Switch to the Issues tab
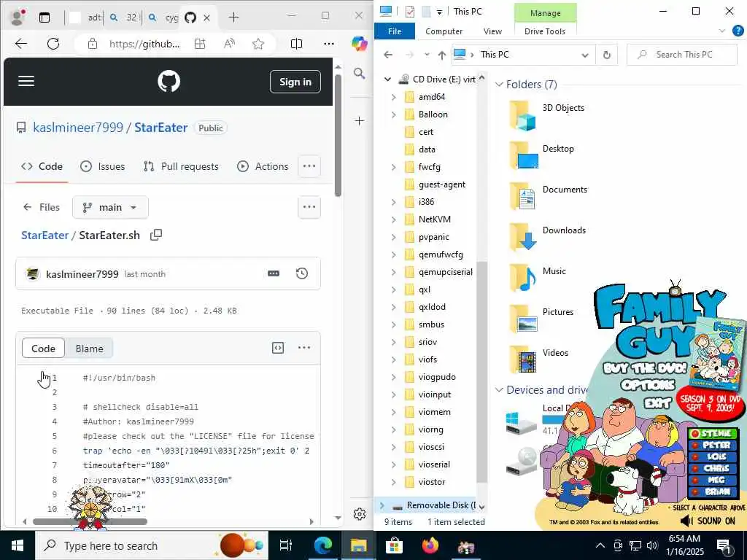The height and width of the screenshot is (560, 747). click(103, 166)
